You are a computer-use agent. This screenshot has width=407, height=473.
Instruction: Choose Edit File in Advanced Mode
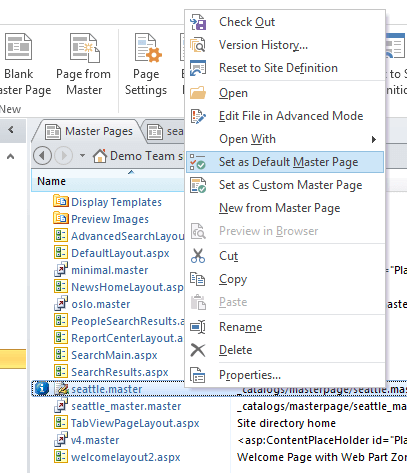291,116
